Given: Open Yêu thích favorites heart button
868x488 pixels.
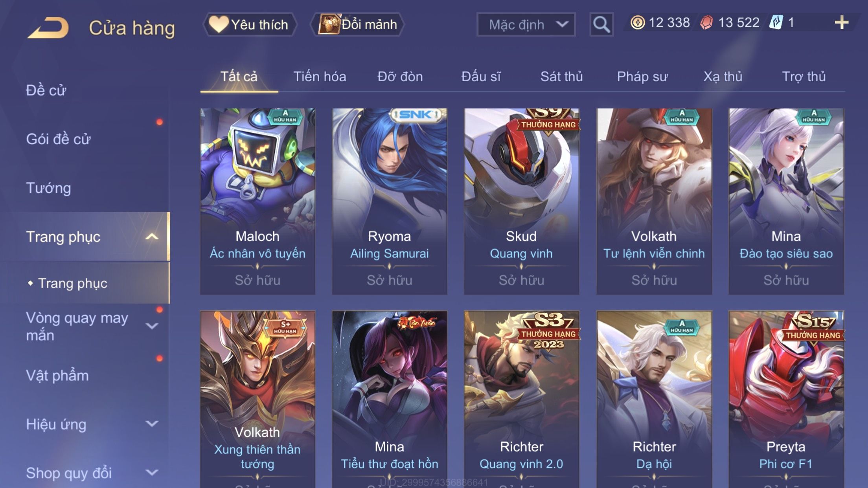Looking at the screenshot, I should click(x=250, y=24).
